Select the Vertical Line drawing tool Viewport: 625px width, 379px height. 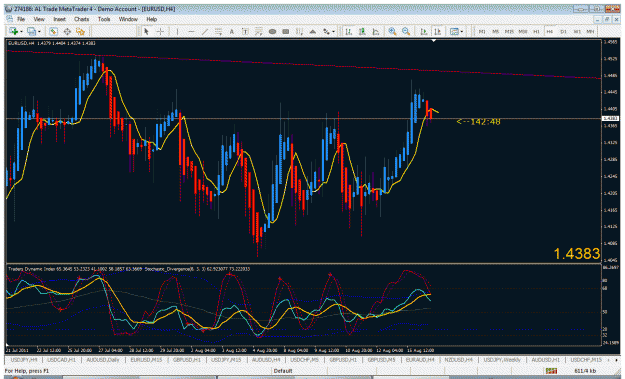click(x=177, y=31)
